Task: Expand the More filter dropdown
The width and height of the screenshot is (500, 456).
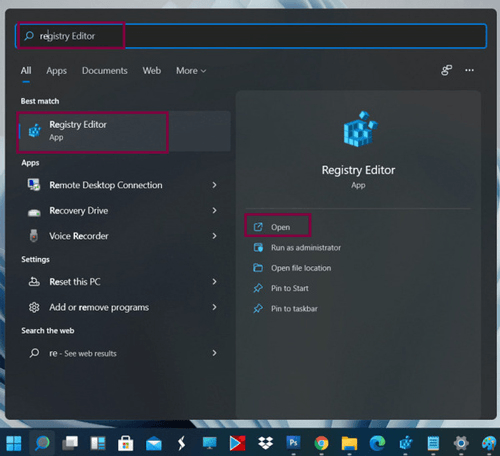Action: (191, 71)
